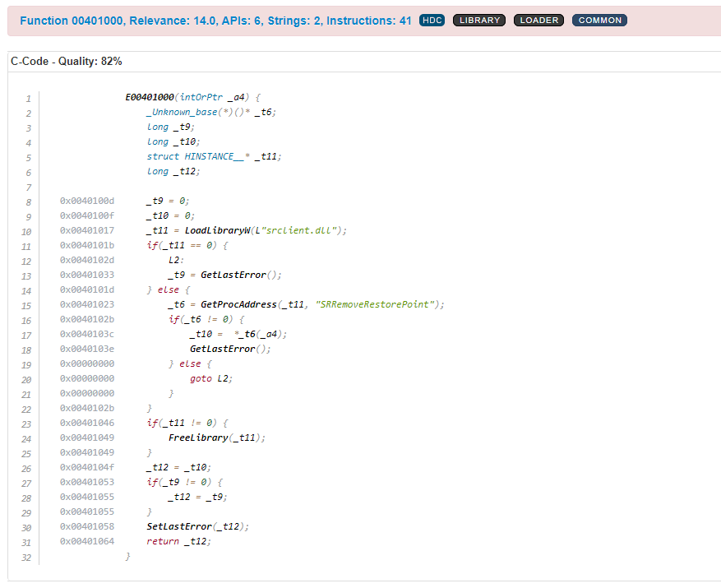Click the _Unknown_base declaration on line 2
The width and height of the screenshot is (721, 588).
(211, 112)
